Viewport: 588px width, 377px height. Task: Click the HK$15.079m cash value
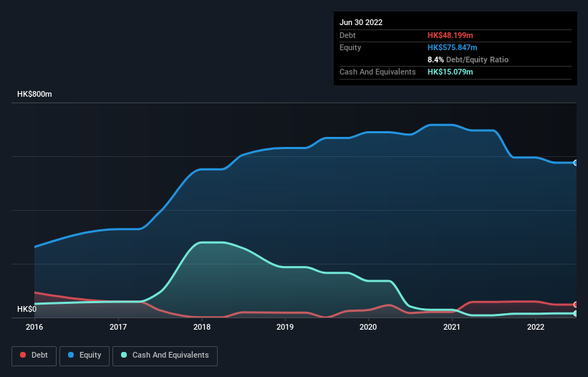tap(450, 72)
